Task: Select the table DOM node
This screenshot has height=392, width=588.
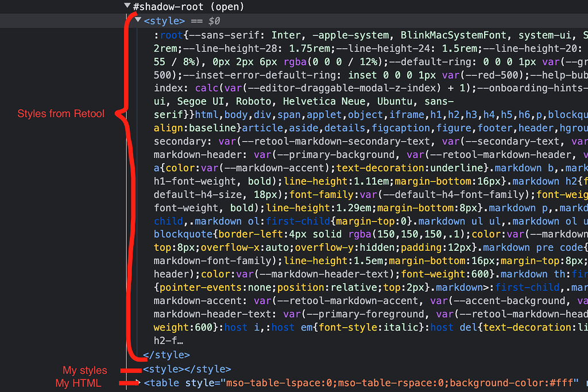Action: pyautogui.click(x=163, y=382)
